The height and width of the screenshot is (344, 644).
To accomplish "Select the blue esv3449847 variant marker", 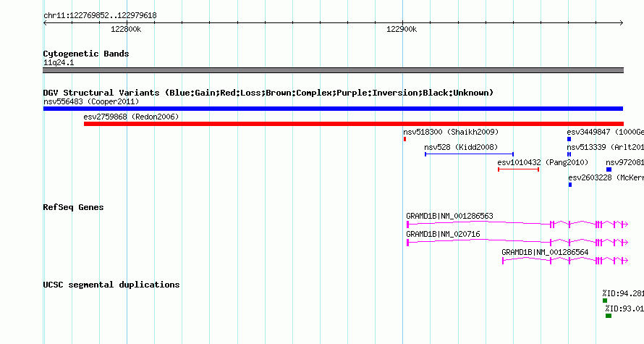I will (x=569, y=139).
